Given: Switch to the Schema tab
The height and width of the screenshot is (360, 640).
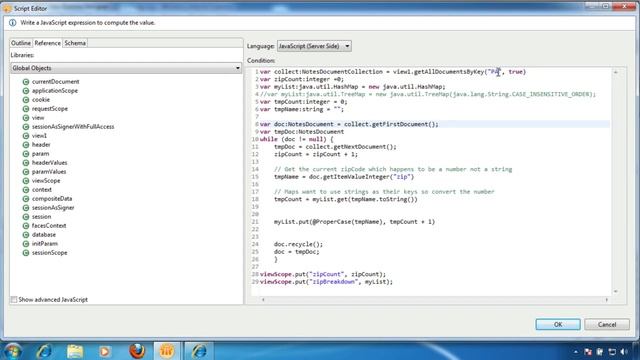Looking at the screenshot, I should coord(75,43).
